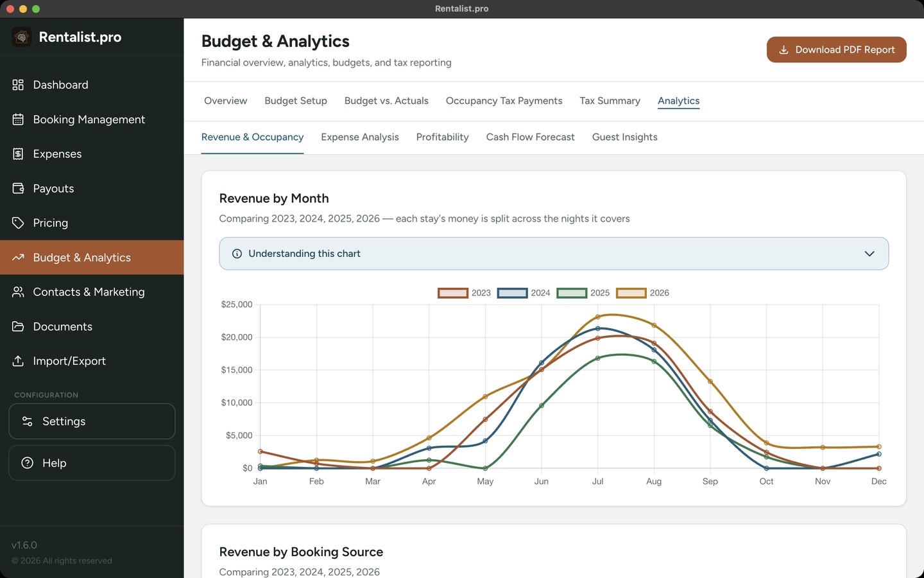Click the v1.6.0 version text
924x578 pixels.
(x=24, y=545)
